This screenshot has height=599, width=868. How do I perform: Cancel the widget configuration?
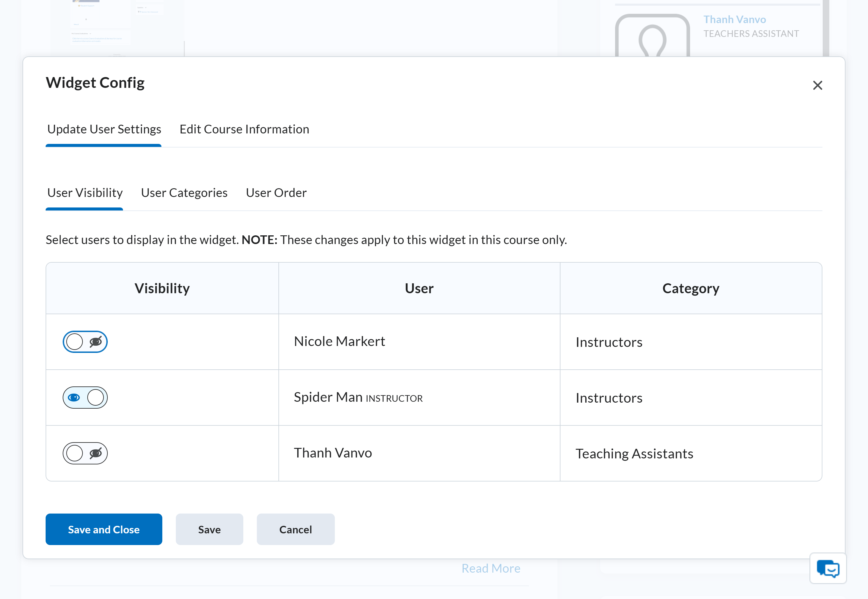296,529
